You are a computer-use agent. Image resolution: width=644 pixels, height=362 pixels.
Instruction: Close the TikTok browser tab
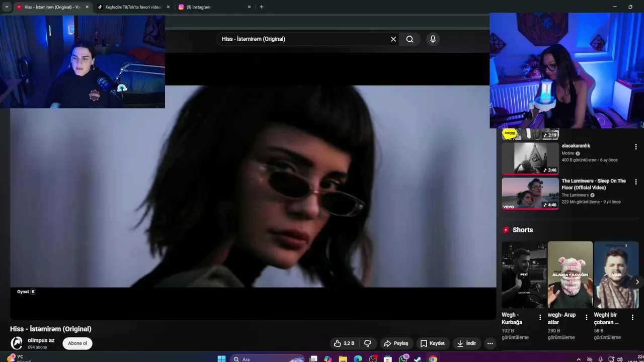[x=168, y=7]
